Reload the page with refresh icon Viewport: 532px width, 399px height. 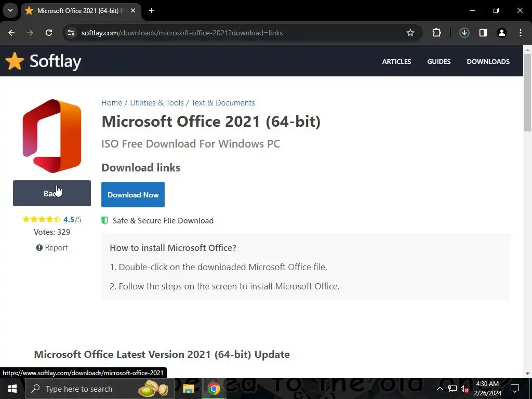[49, 33]
